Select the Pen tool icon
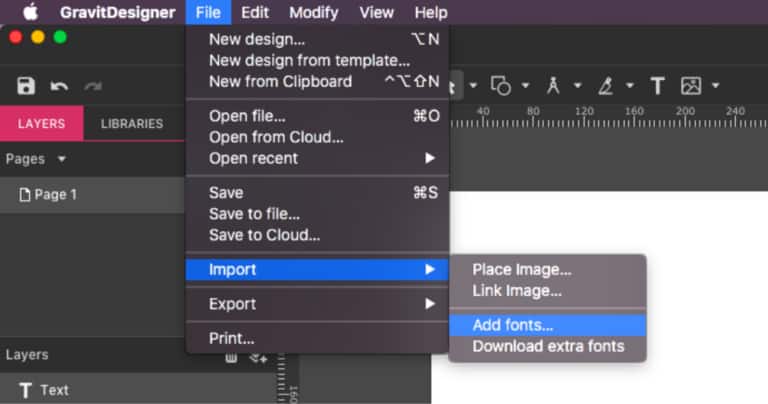 [553, 86]
